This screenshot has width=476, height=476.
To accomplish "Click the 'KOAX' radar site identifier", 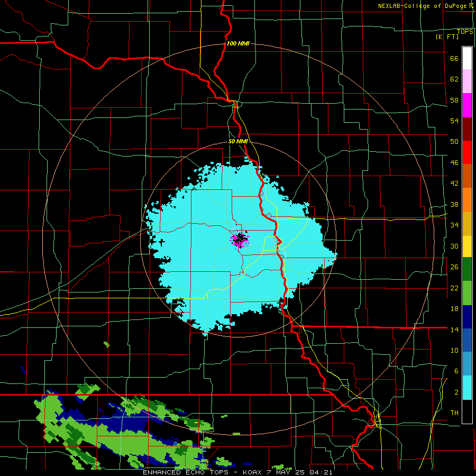I will [253, 472].
